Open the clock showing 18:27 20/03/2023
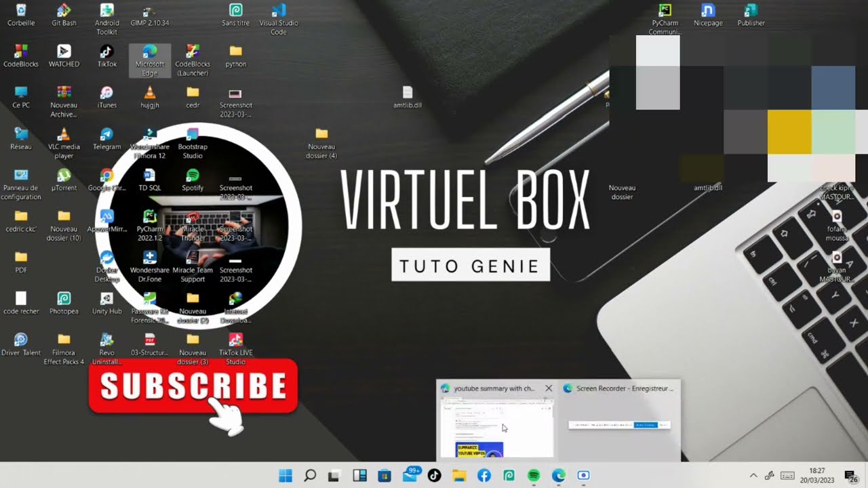Viewport: 868px width, 488px height. [x=817, y=475]
